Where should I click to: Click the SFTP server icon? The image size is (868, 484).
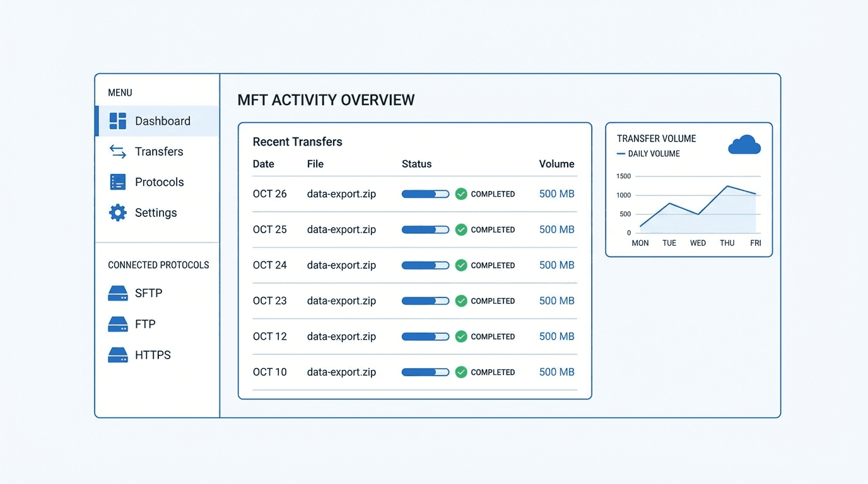coord(117,294)
